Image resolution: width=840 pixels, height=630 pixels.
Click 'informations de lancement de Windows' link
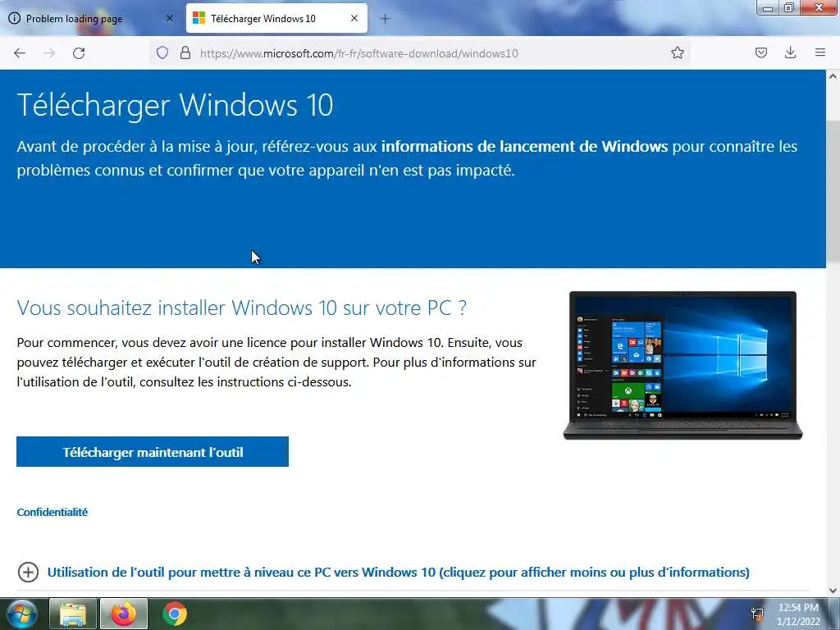(x=524, y=146)
